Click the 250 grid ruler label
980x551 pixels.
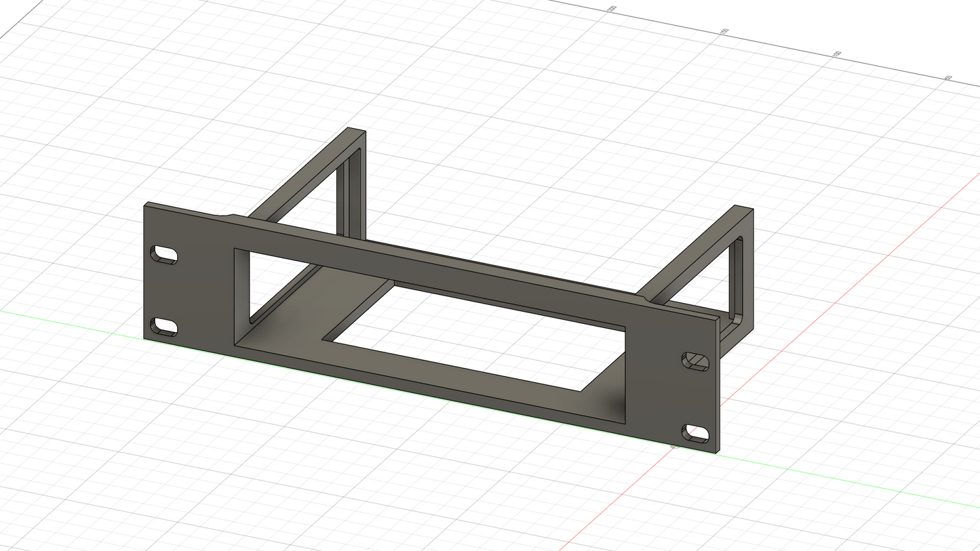coord(612,8)
